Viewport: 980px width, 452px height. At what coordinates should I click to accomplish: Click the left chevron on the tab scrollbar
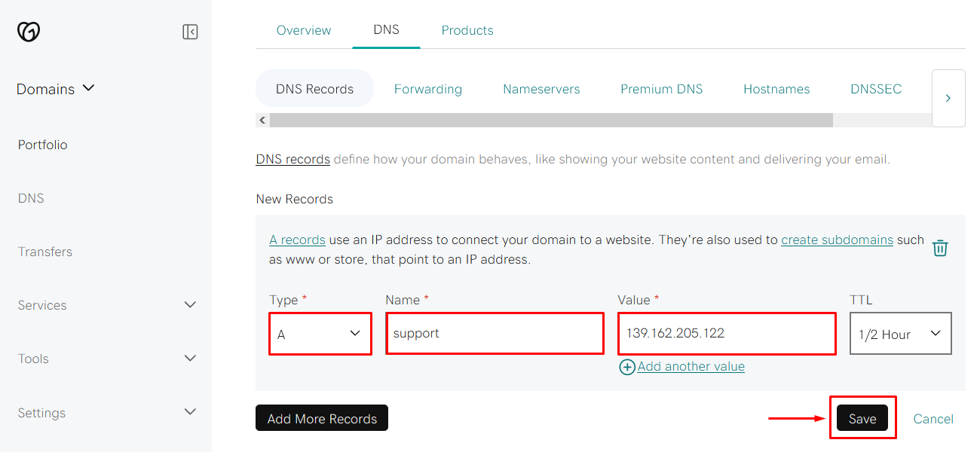pyautogui.click(x=262, y=120)
